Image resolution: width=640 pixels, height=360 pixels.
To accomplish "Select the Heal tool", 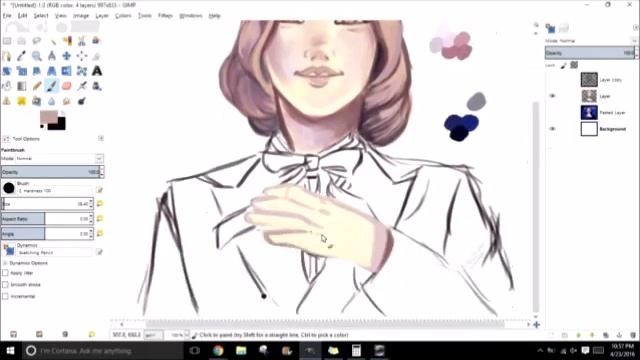I will click(x=22, y=101).
